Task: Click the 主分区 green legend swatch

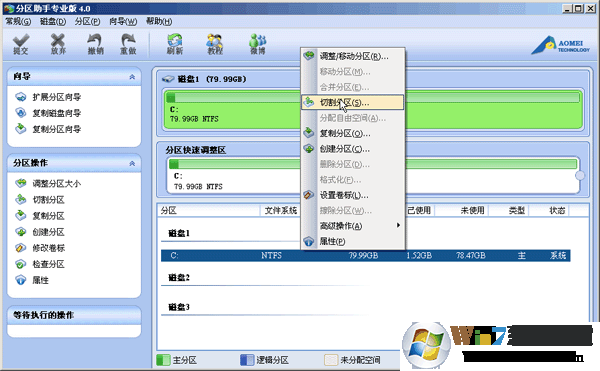Action: 163,360
